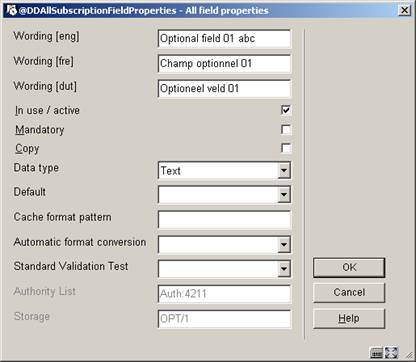The image size is (416, 362).
Task: Click the keyboard icon in bottom corner
Action: coord(377,353)
